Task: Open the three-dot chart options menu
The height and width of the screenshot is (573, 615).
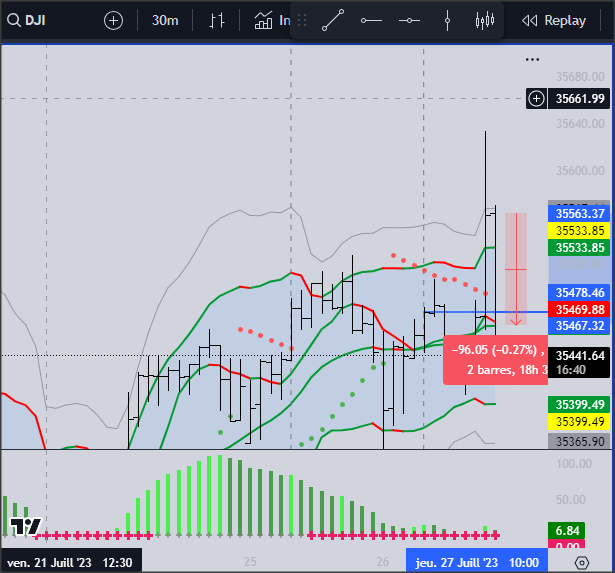Action: [x=532, y=60]
